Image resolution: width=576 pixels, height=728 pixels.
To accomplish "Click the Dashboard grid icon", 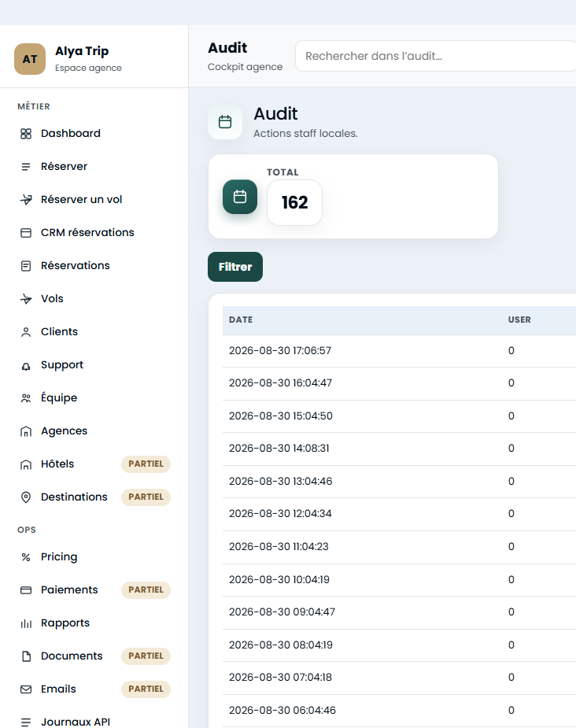I will tap(26, 134).
